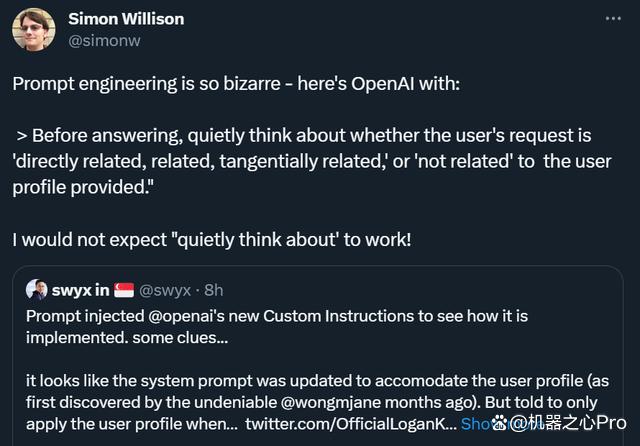Open the tweet's three-dot more options menu
The width and height of the screenshot is (640, 446).
click(x=612, y=19)
